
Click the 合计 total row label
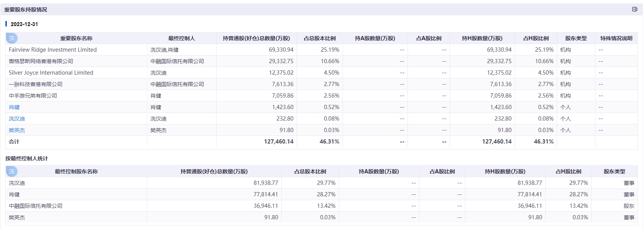coord(14,142)
